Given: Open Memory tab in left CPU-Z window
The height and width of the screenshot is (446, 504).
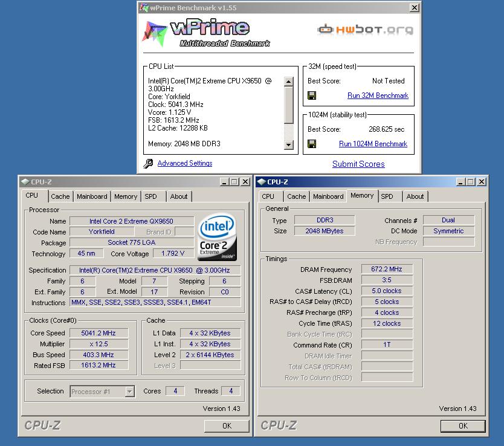Looking at the screenshot, I should pos(126,196).
